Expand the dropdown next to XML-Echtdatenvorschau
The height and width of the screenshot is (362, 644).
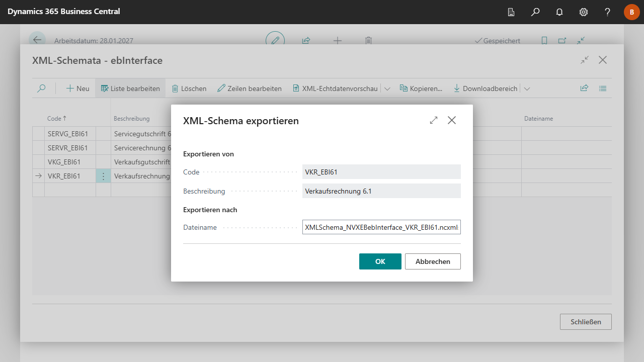coord(387,88)
